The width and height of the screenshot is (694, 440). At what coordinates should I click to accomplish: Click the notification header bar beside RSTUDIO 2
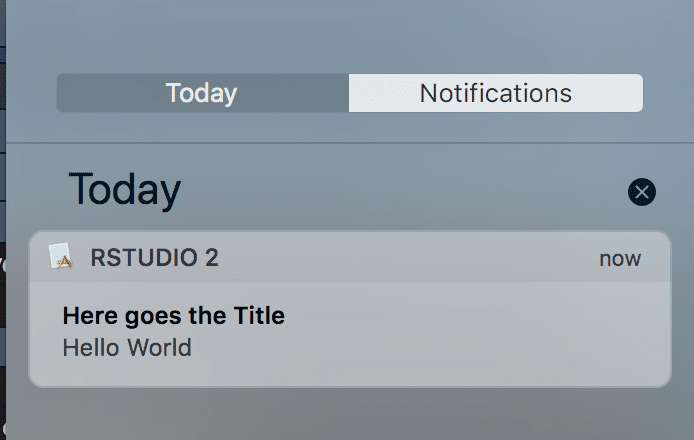[407, 257]
